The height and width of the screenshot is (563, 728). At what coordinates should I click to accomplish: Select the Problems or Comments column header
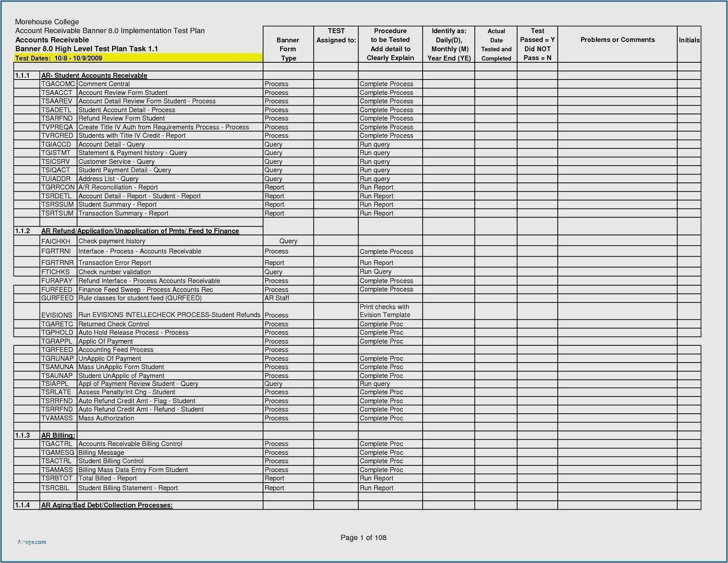[x=617, y=40]
